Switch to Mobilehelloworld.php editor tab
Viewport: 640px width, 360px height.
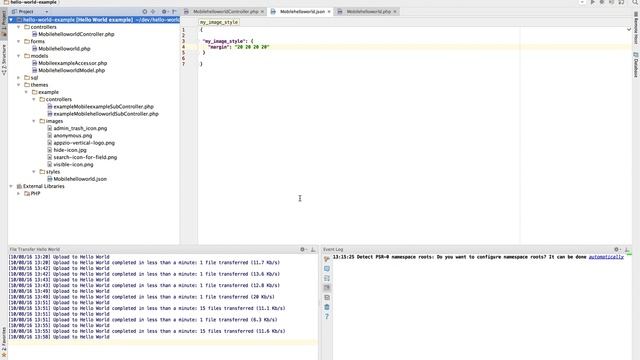[x=366, y=11]
